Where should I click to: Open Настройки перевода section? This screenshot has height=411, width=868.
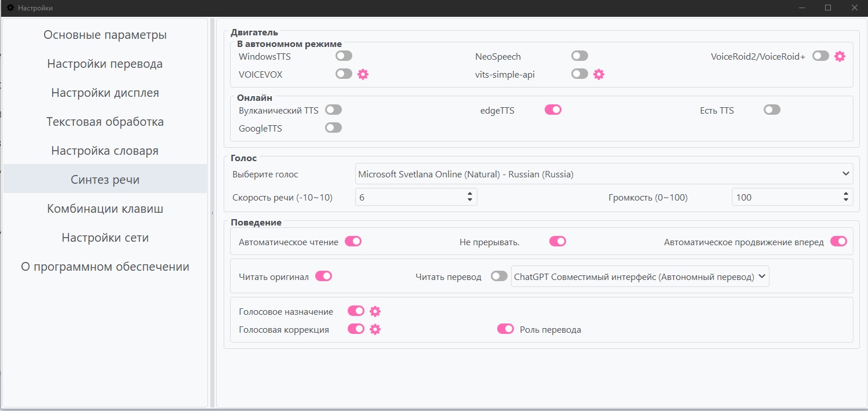pos(105,64)
